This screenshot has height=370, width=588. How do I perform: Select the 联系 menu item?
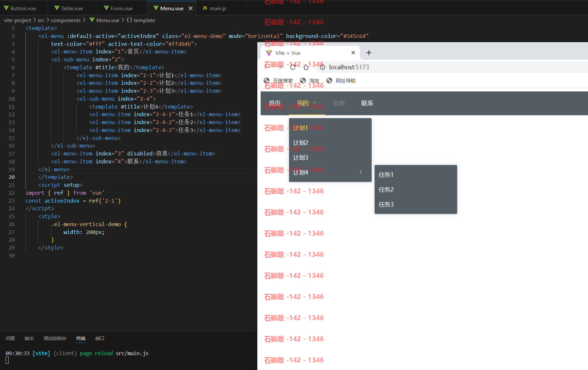coord(367,103)
